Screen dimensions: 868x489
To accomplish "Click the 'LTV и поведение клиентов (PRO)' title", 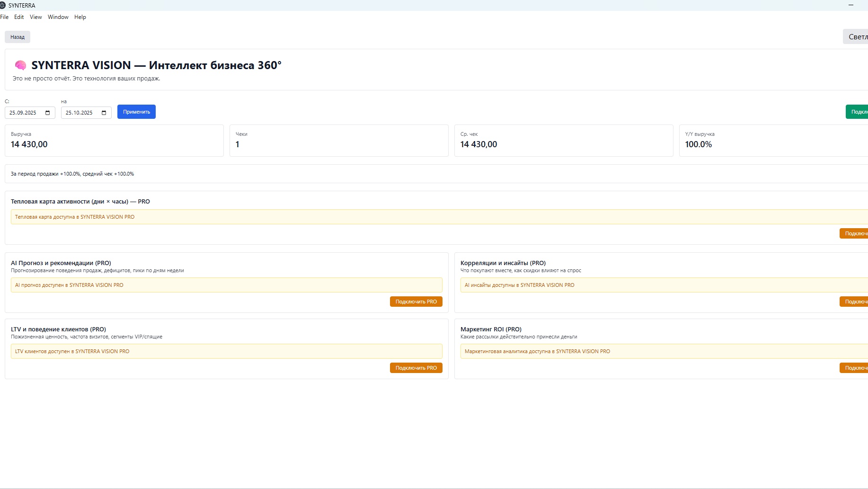I will pyautogui.click(x=59, y=329).
